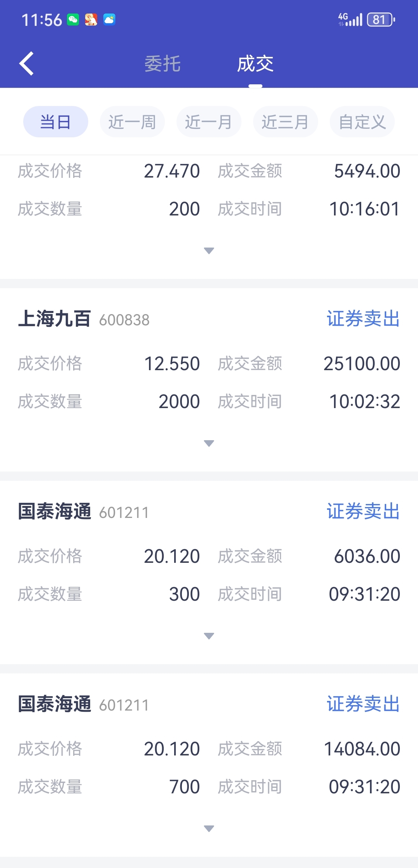
Task: Expand the 国泰海通 300-share trade details
Action: click(x=209, y=636)
